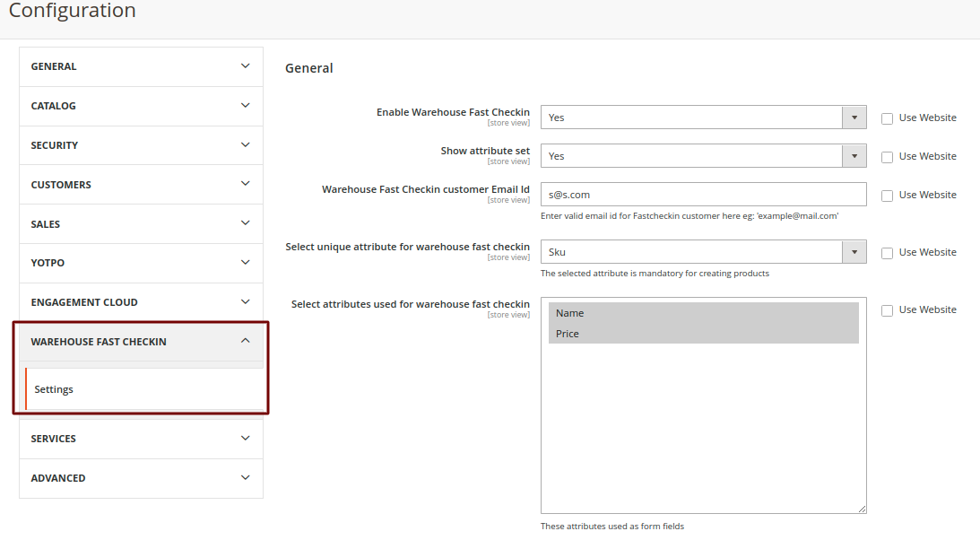This screenshot has width=980, height=540.
Task: Expand the Yotpo section chevron
Action: click(x=245, y=263)
